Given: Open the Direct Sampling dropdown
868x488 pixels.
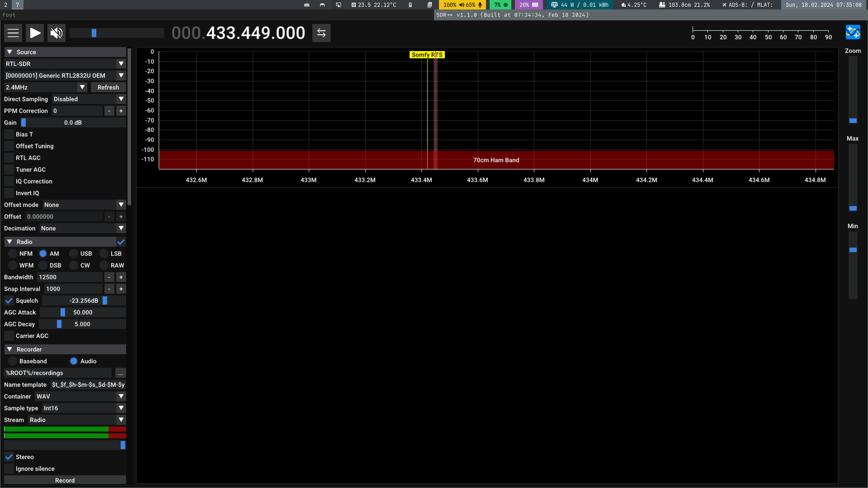Looking at the screenshot, I should point(89,99).
